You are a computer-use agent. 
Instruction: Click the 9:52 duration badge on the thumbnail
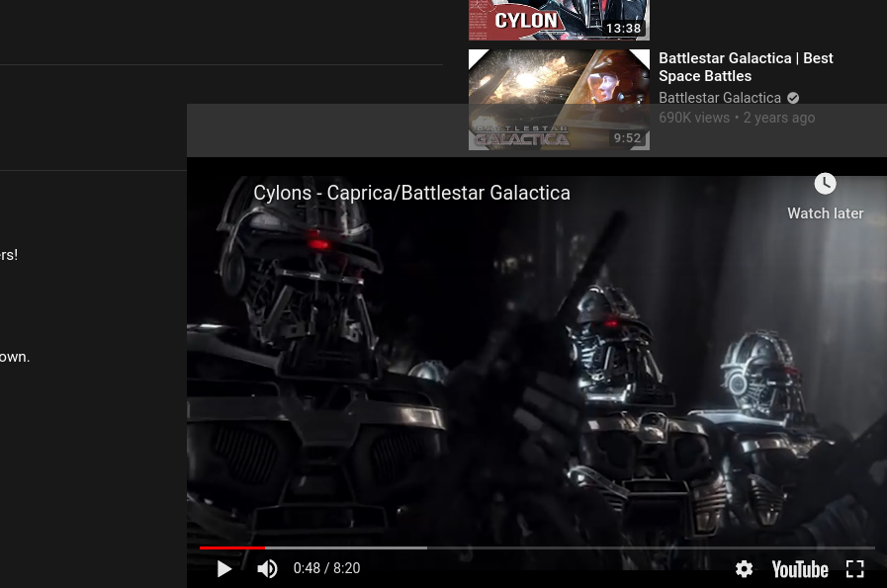click(627, 138)
